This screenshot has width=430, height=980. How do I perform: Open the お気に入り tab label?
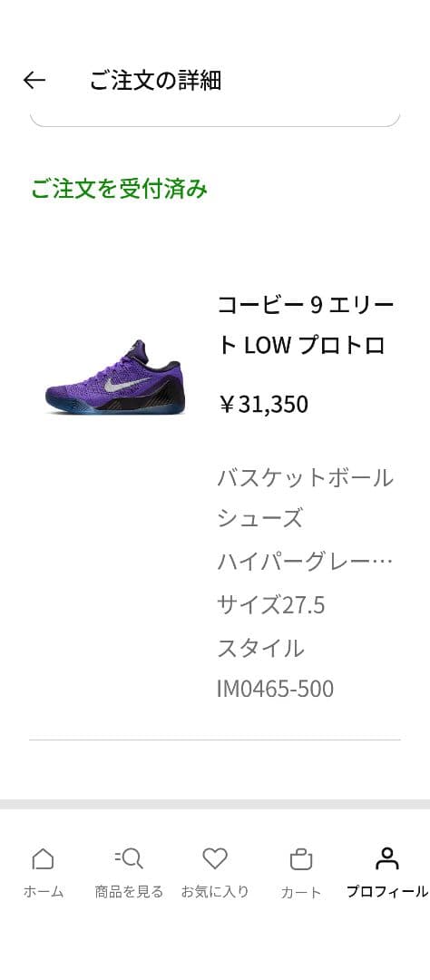point(215,892)
